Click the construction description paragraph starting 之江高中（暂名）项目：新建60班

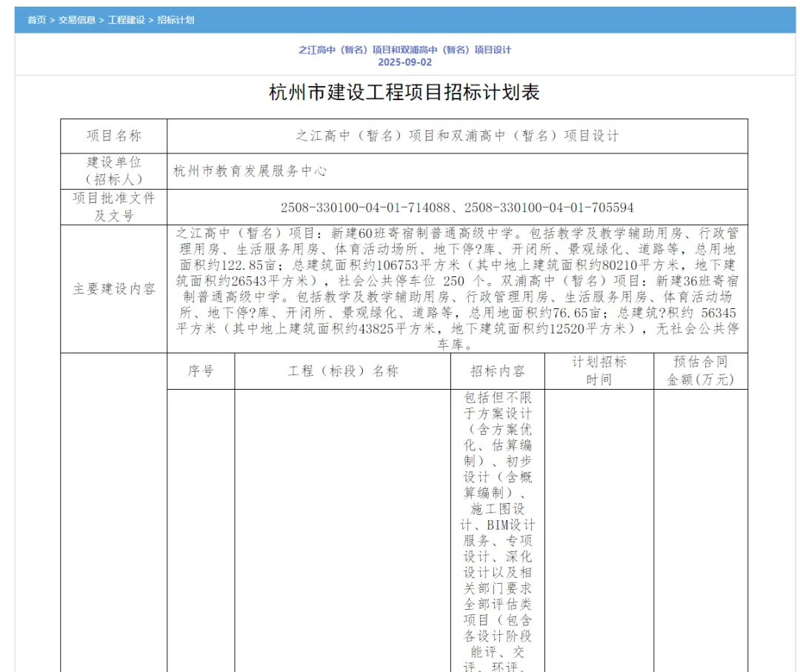tap(457, 289)
